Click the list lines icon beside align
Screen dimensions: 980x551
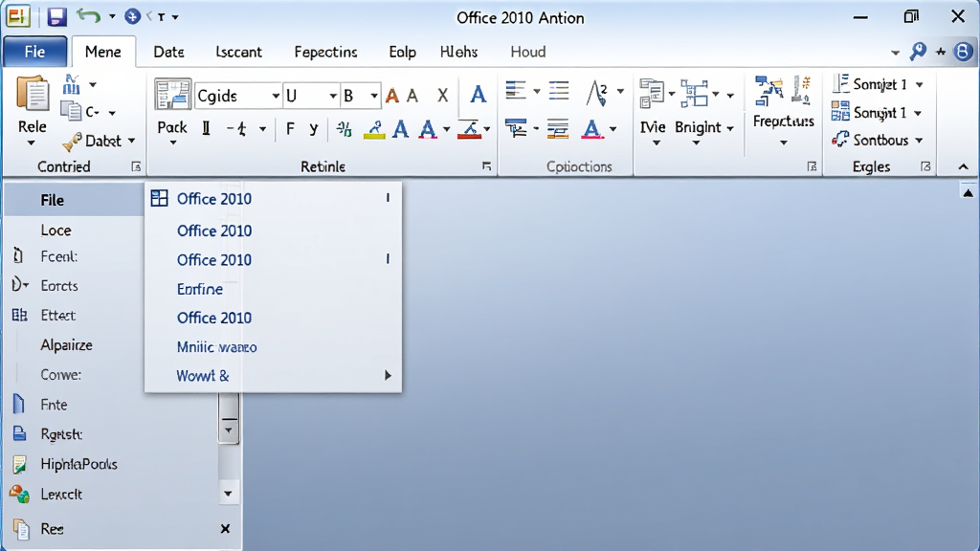coord(559,91)
